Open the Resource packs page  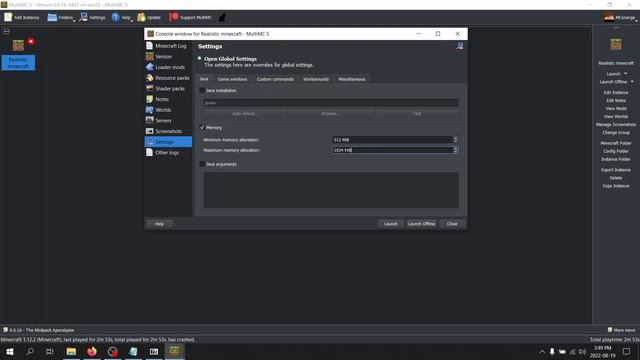coord(168,78)
